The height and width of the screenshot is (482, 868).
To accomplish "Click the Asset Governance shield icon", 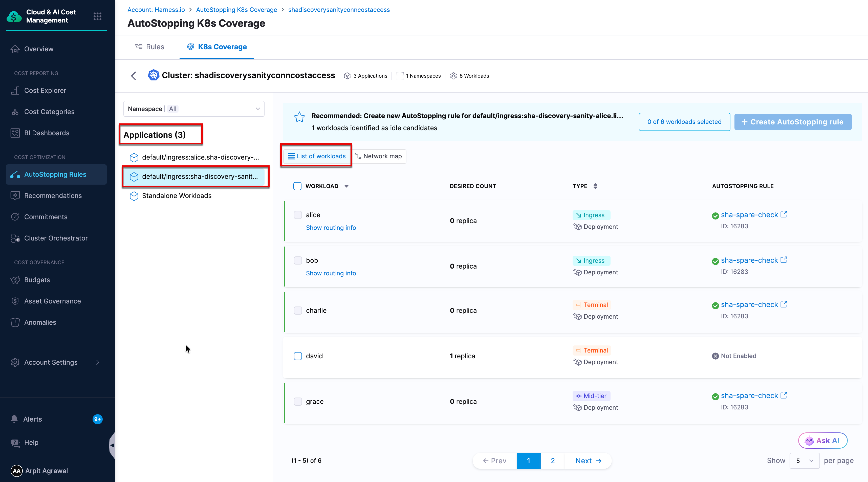I will [x=15, y=301].
